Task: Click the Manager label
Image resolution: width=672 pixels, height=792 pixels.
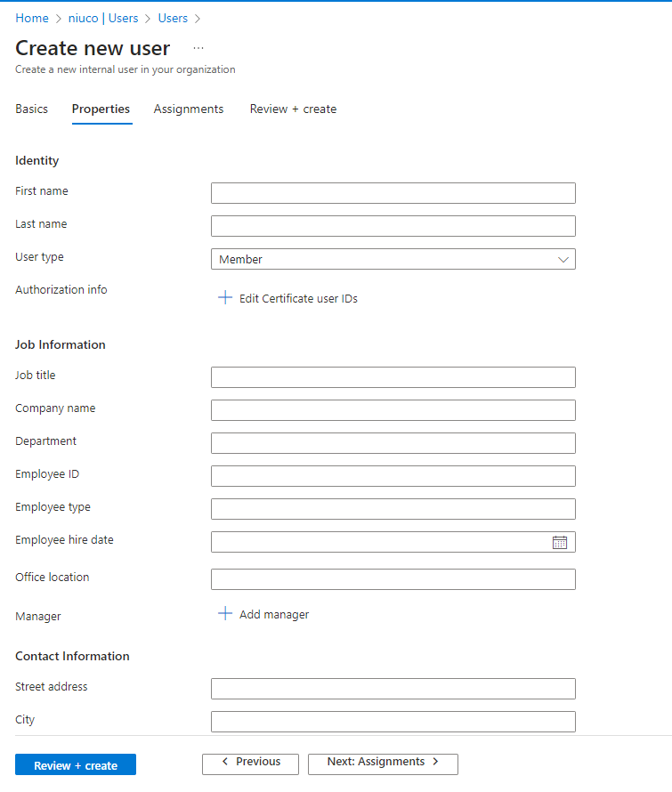Action: point(38,616)
